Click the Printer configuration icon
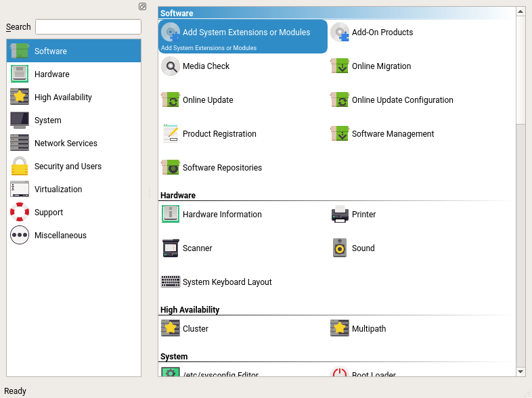This screenshot has height=398, width=532. pyautogui.click(x=339, y=215)
